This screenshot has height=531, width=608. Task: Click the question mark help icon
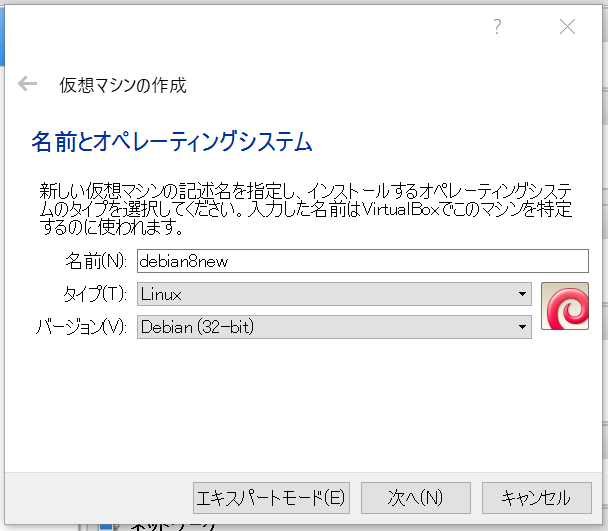[497, 27]
